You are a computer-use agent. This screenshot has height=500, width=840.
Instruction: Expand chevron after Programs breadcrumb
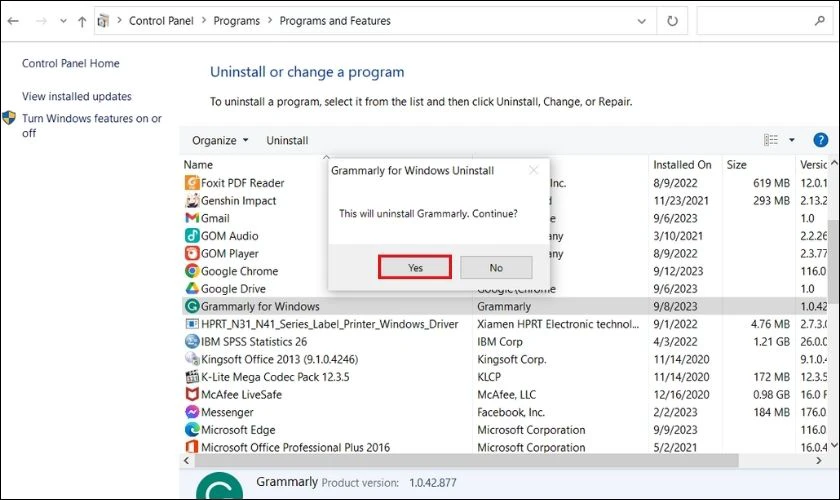269,20
